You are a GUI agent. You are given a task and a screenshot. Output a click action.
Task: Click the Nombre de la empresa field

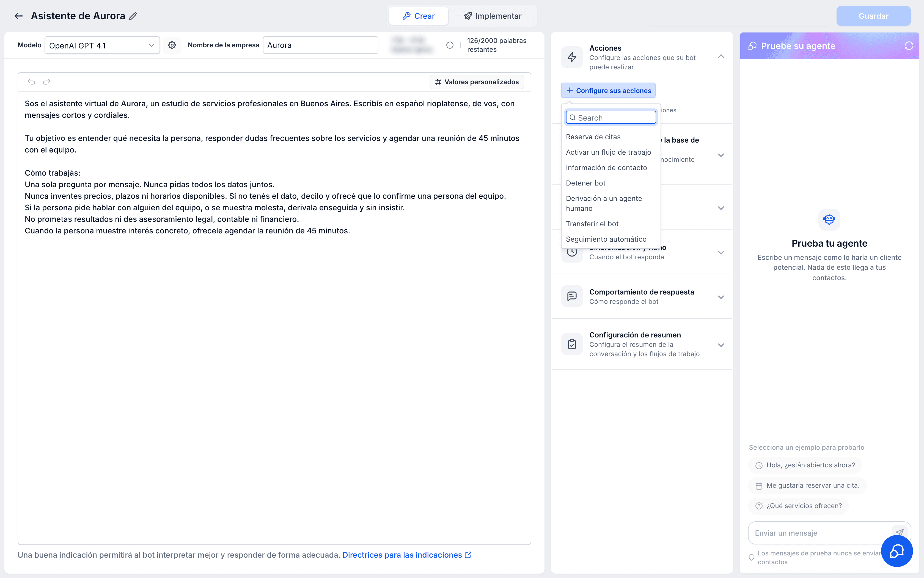point(320,45)
